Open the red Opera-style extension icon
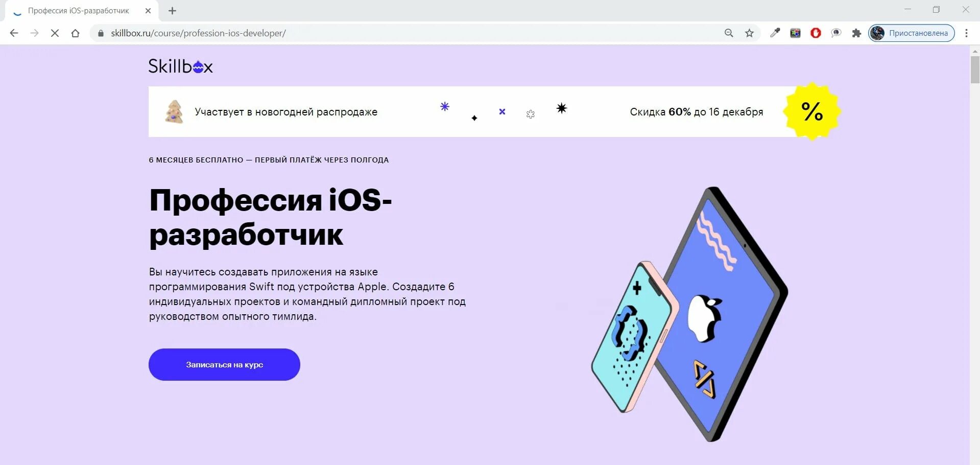Image resolution: width=980 pixels, height=465 pixels. pyautogui.click(x=816, y=33)
